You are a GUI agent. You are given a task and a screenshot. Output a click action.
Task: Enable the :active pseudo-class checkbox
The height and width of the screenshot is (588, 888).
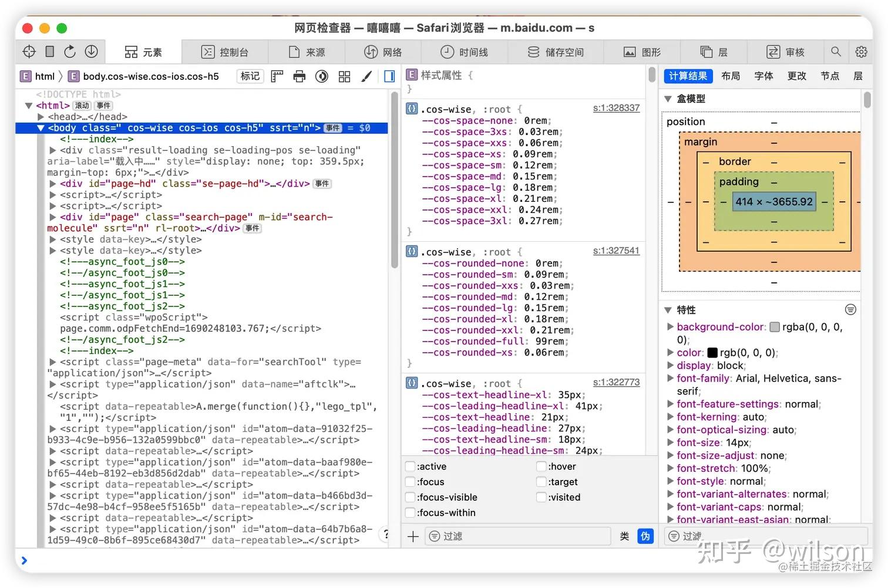pos(411,467)
